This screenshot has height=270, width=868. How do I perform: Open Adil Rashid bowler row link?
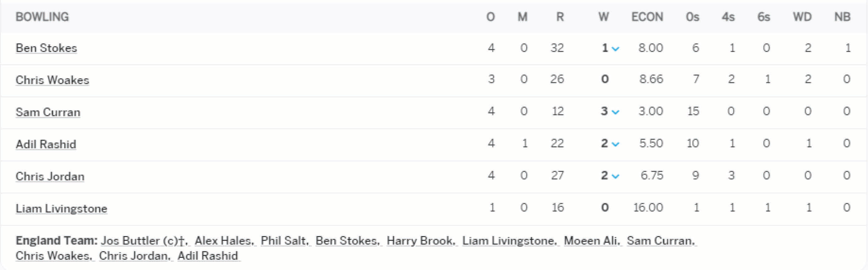(x=46, y=144)
